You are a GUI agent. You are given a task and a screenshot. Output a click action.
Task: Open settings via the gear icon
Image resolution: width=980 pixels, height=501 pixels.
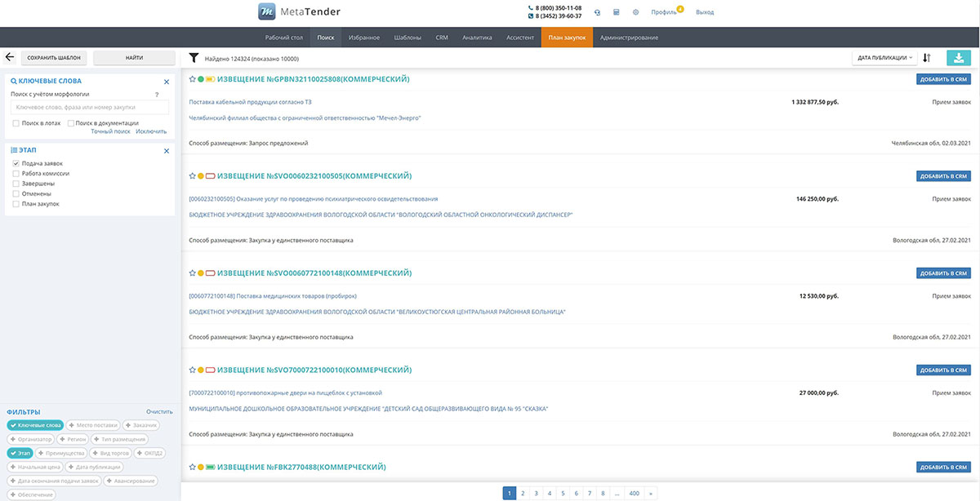tap(635, 12)
